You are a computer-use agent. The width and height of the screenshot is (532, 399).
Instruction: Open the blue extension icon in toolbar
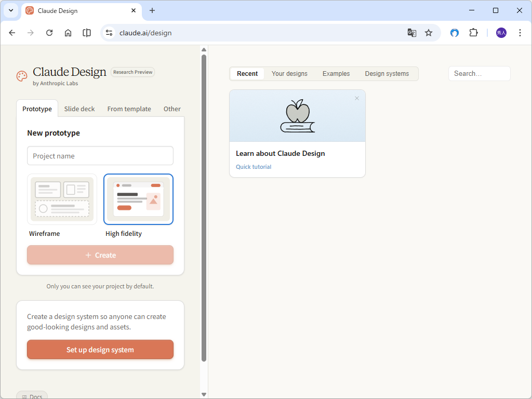point(455,33)
